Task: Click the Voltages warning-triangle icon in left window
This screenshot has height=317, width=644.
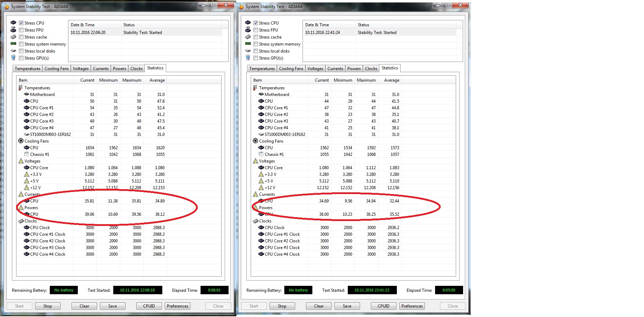Action: 21,161
